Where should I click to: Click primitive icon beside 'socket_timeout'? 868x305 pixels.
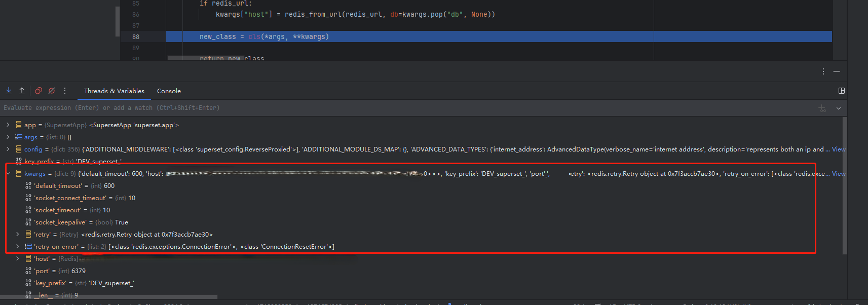tap(28, 210)
